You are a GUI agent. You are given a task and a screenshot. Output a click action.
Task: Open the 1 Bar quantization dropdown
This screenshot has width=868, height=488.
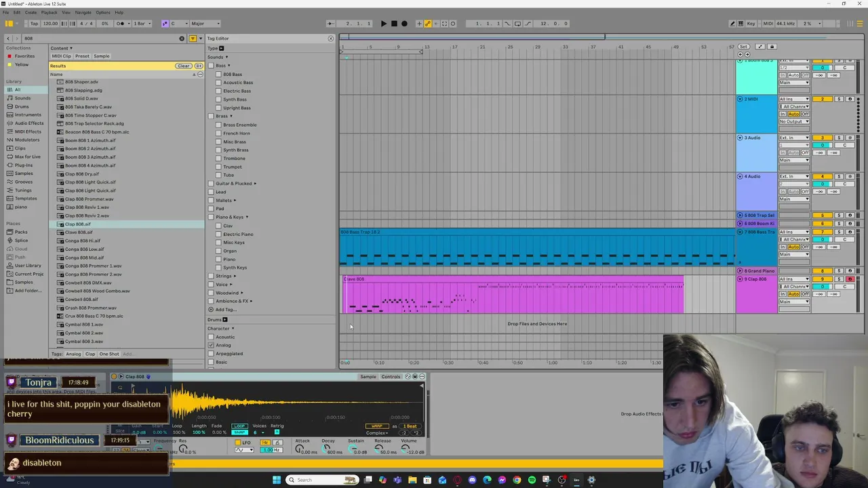coord(140,24)
